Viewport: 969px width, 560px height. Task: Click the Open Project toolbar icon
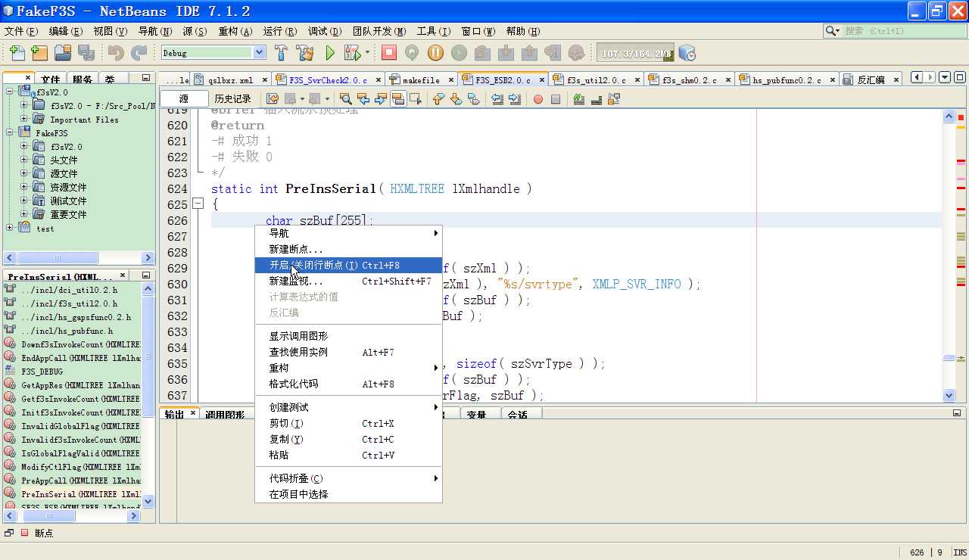(x=63, y=53)
